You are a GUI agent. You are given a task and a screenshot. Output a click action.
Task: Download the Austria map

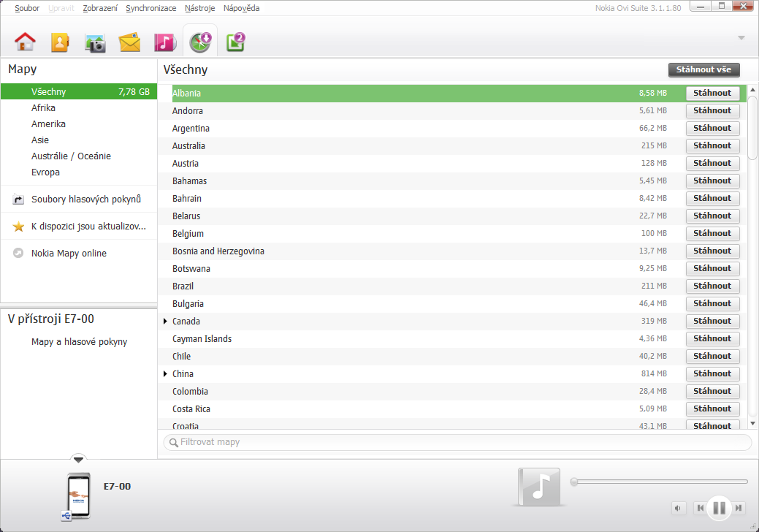tap(712, 163)
